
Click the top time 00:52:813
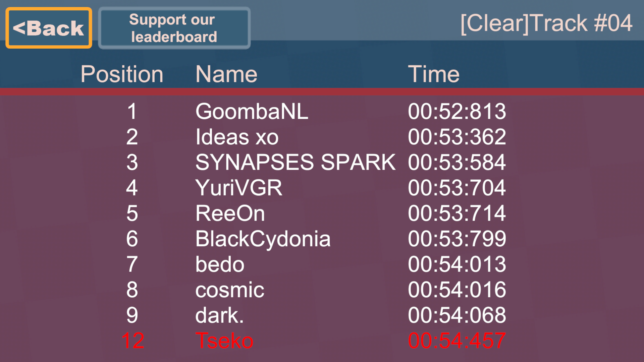click(457, 111)
